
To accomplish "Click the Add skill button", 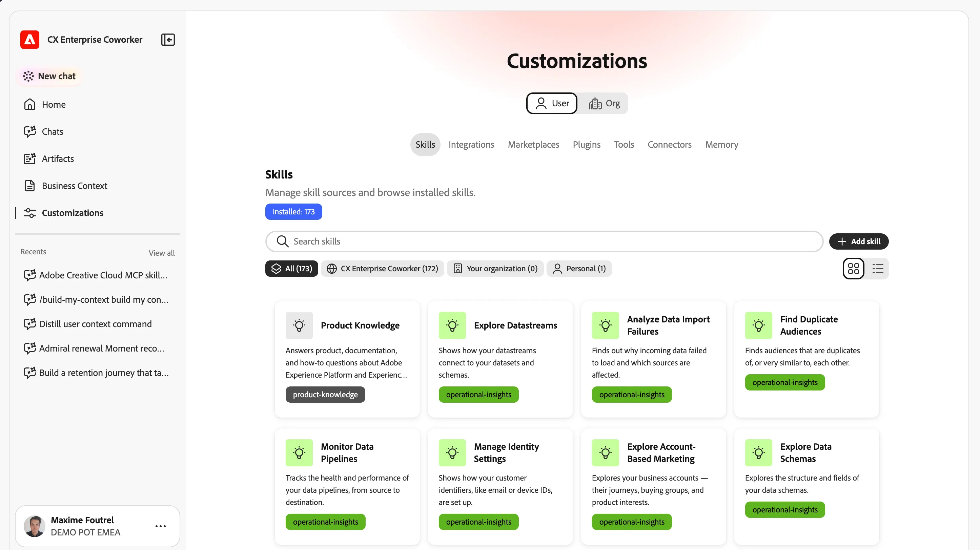I will point(859,241).
